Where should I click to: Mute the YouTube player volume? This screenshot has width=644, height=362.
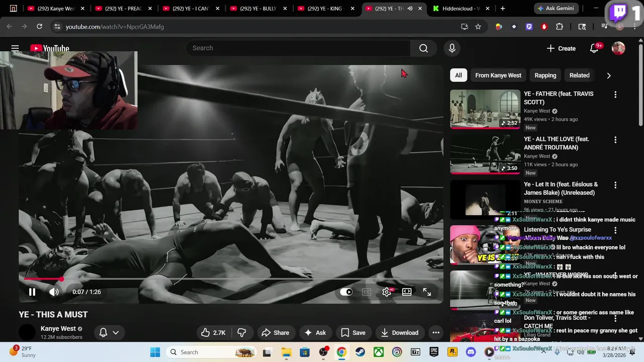54,292
